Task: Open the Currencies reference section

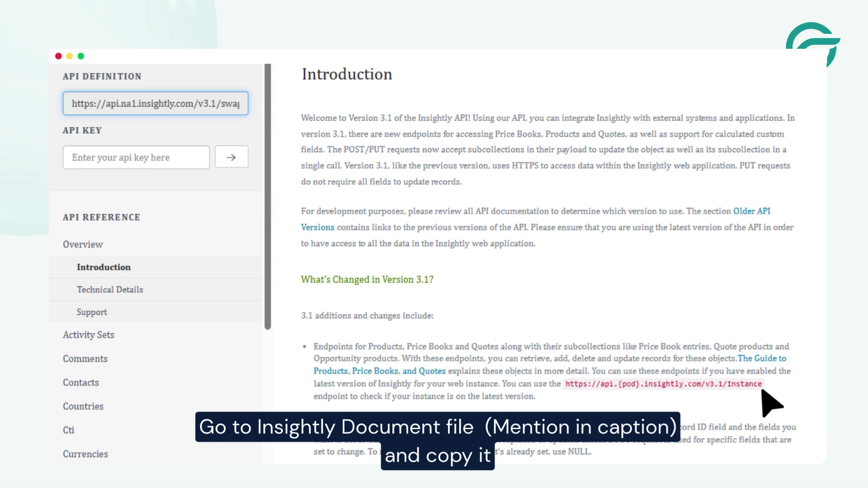Action: [x=85, y=454]
